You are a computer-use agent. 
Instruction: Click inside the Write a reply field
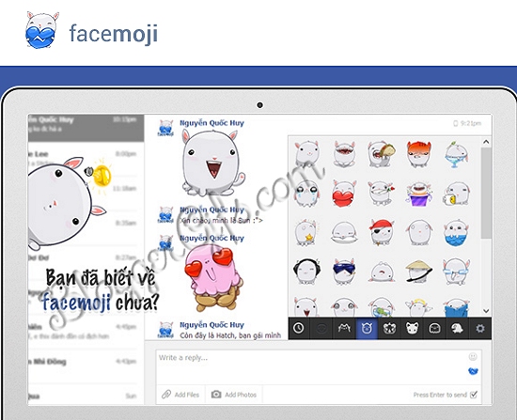(310, 366)
